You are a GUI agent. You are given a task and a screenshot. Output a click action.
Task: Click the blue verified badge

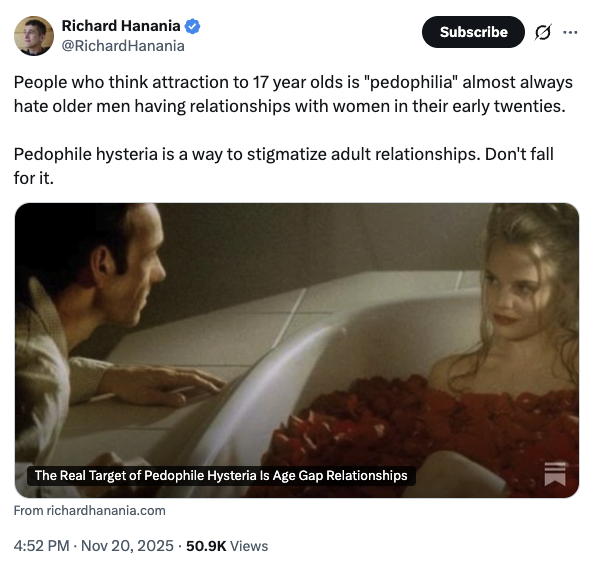pos(192,26)
